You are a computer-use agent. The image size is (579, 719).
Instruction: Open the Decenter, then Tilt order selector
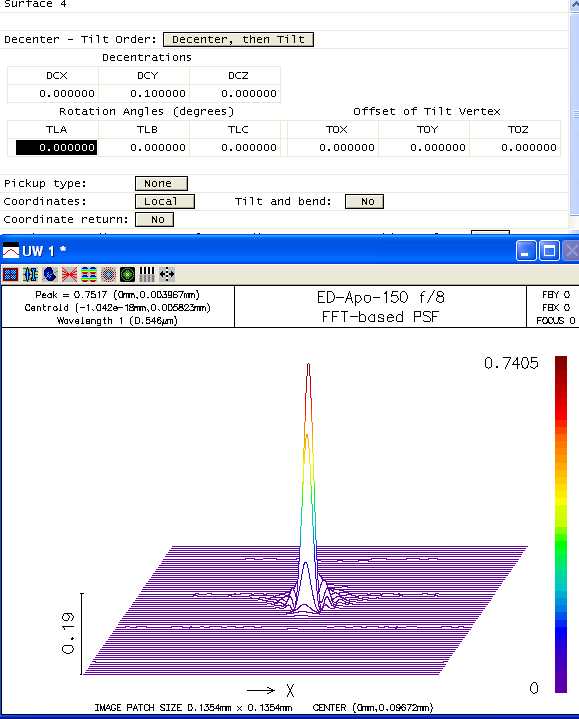click(238, 39)
